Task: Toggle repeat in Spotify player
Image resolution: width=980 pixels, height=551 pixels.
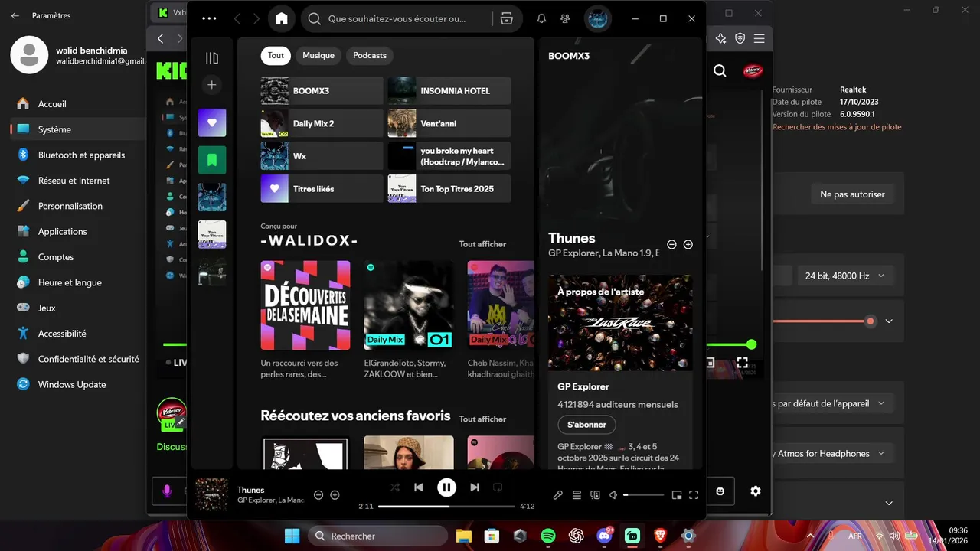Action: point(498,487)
